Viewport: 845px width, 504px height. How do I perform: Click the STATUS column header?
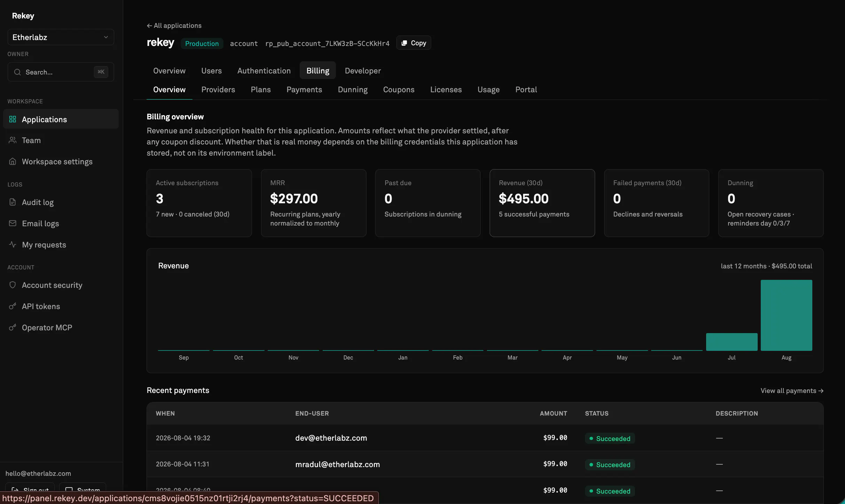(x=597, y=414)
